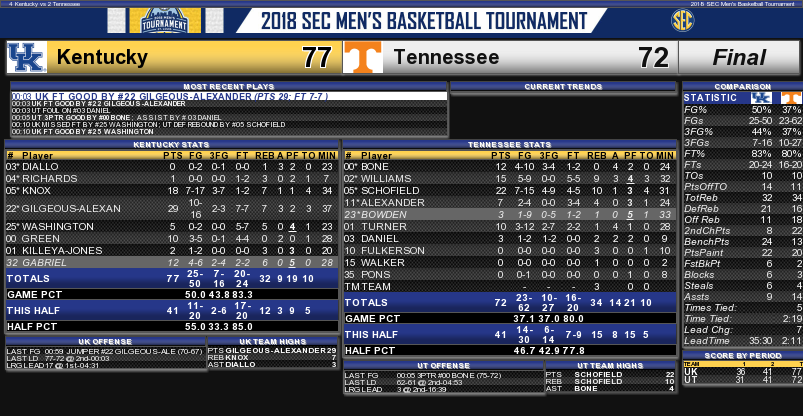Select the UT 3PTR good by Bone play

pos(229,117)
